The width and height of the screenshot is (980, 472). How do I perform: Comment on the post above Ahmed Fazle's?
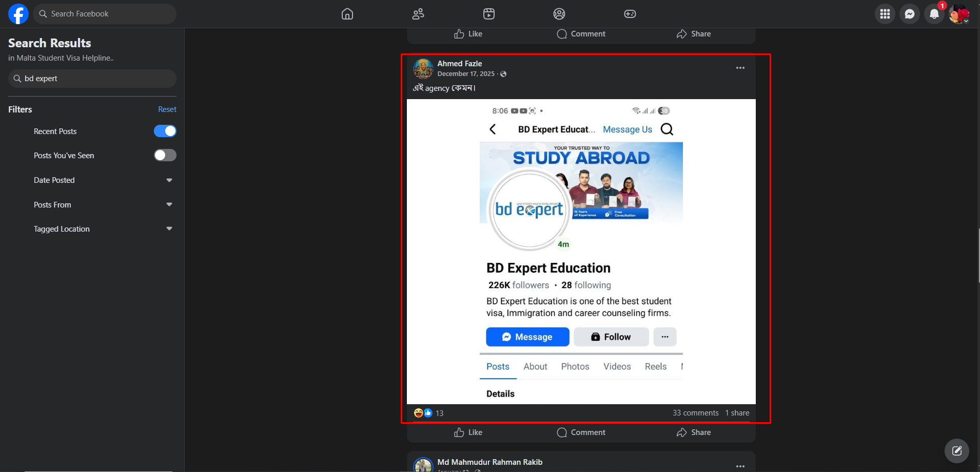pyautogui.click(x=581, y=34)
